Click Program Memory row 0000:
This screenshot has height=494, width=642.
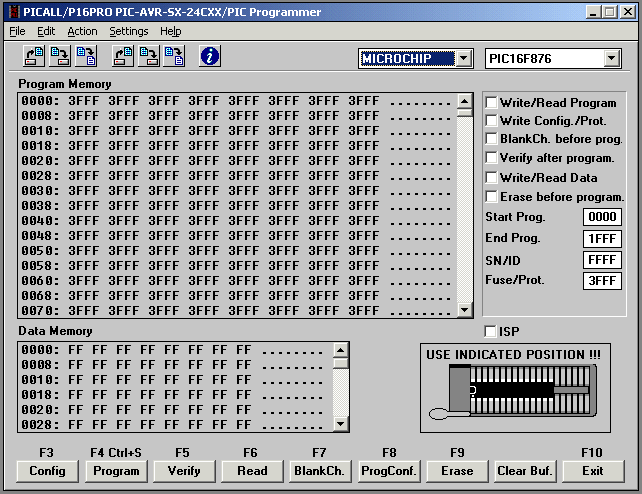point(236,101)
